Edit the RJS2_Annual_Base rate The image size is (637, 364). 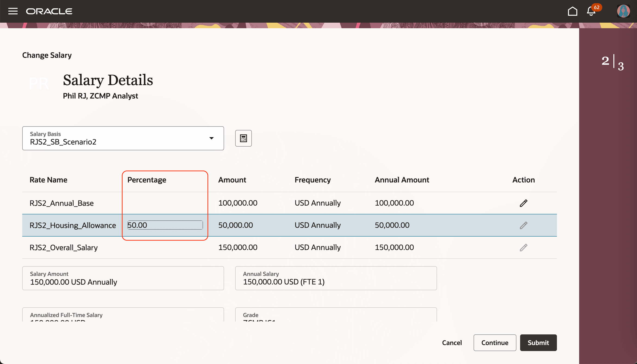pos(523,203)
